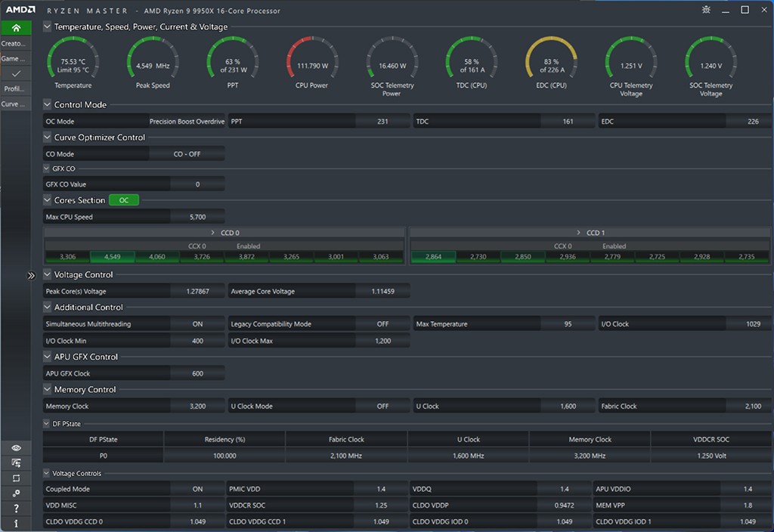Click the bug report icon in title bar

pos(706,11)
